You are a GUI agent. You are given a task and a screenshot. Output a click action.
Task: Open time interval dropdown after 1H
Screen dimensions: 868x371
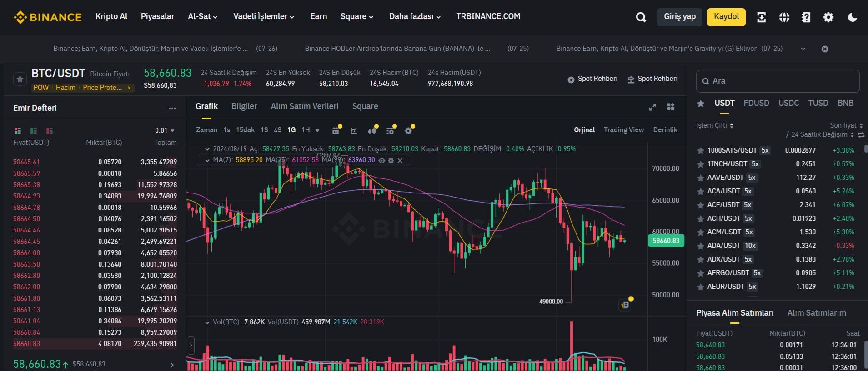[317, 130]
